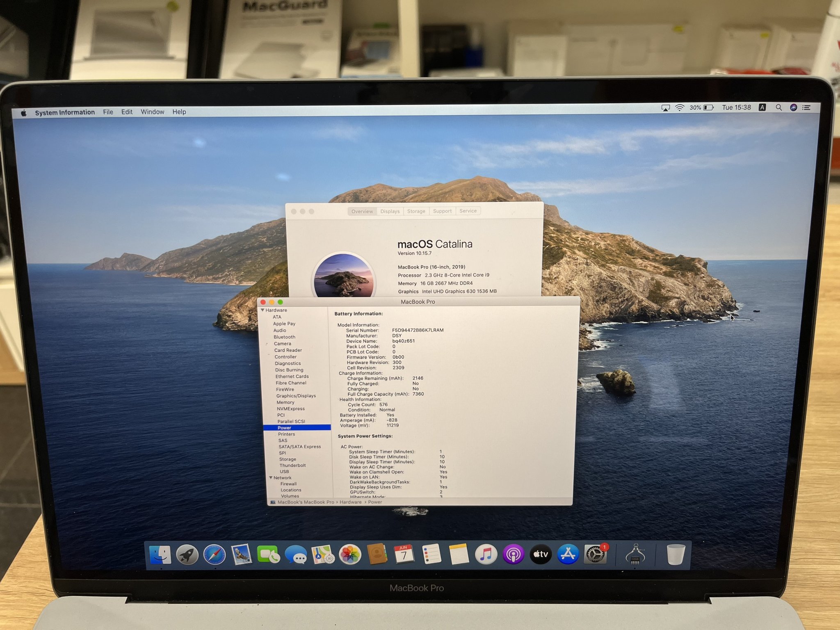The image size is (840, 630).
Task: Launch Launchpad rocket icon in dock
Action: (187, 555)
